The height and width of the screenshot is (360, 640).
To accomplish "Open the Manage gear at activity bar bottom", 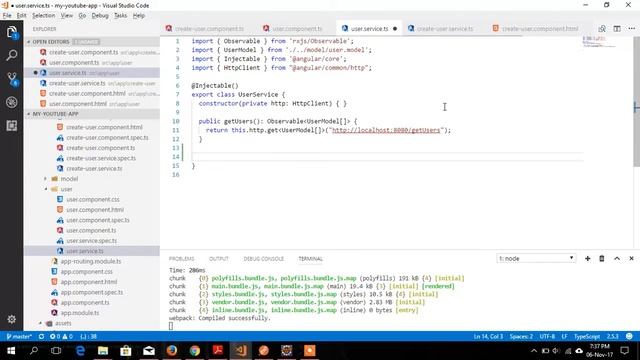I will click(11, 319).
